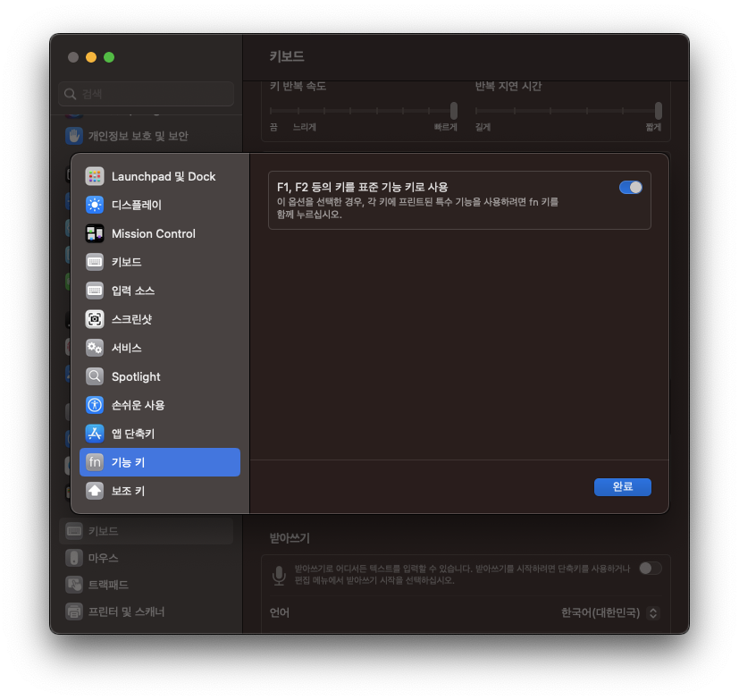This screenshot has width=739, height=700.
Task: Click the 개인정보 보호 및 보안 hand icon
Action: pyautogui.click(x=74, y=136)
